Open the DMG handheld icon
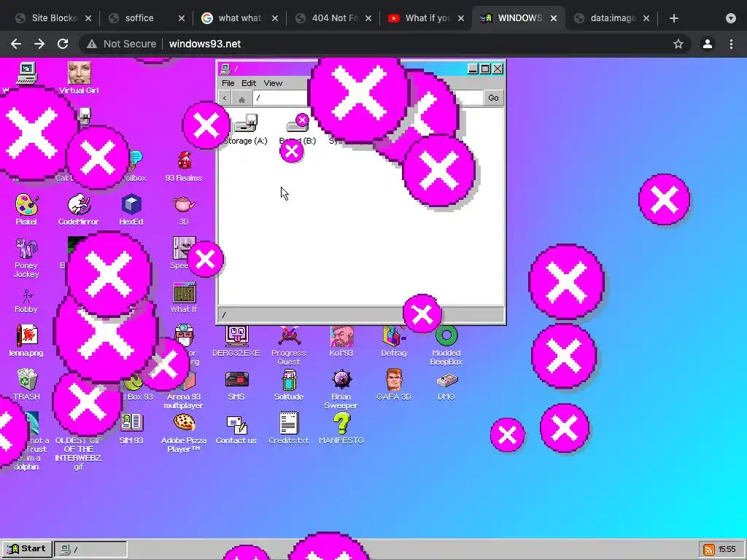 (446, 385)
